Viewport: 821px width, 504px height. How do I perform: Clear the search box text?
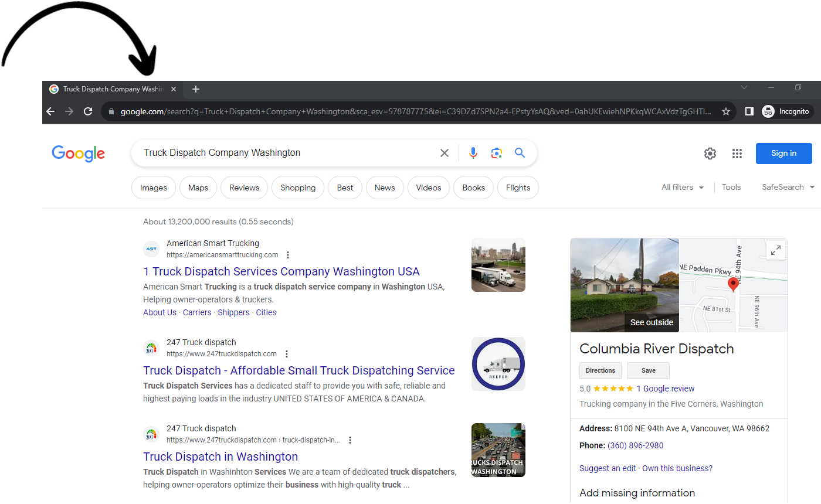(445, 153)
